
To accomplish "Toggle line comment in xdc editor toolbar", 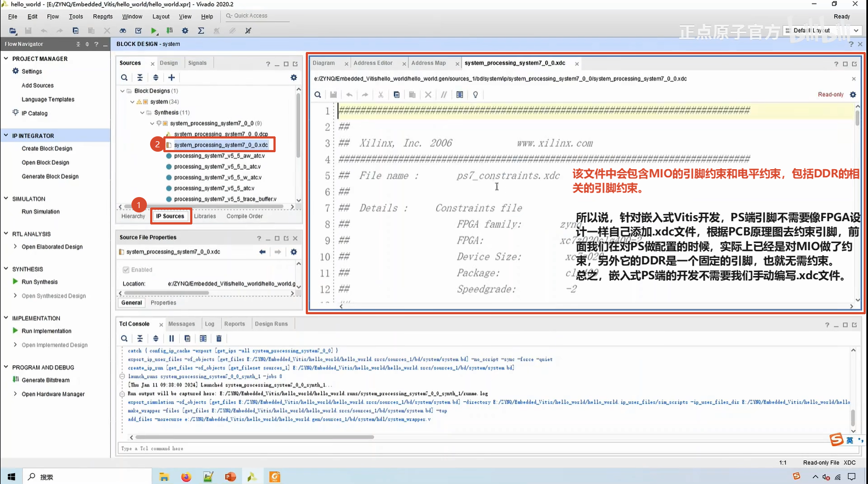I will [444, 95].
